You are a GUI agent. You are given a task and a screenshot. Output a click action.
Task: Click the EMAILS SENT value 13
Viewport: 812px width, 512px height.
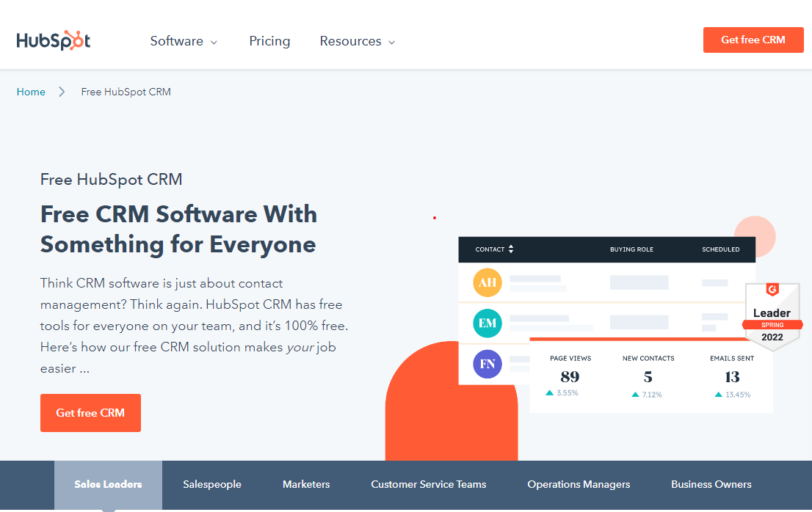732,376
